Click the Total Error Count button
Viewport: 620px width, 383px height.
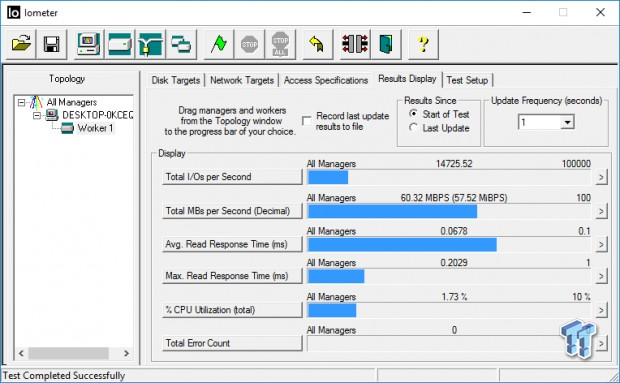pyautogui.click(x=232, y=343)
